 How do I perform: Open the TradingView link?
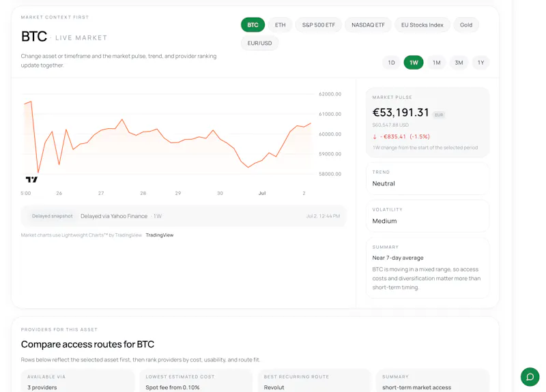(160, 235)
